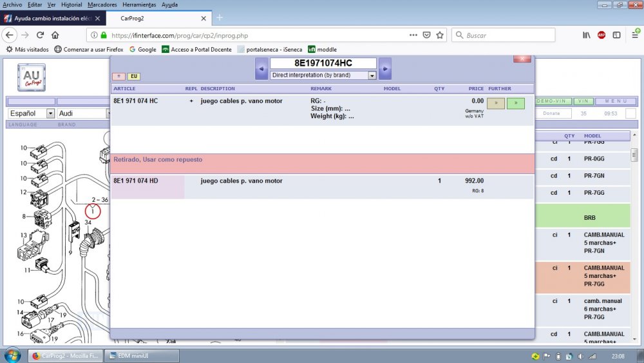
Task: Select the PR-0GG model row
Action: 583,159
